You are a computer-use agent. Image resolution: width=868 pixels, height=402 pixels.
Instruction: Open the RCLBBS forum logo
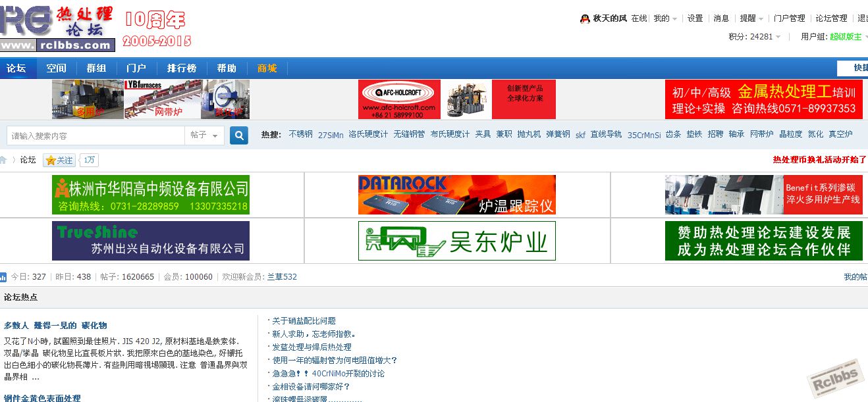pyautogui.click(x=57, y=30)
